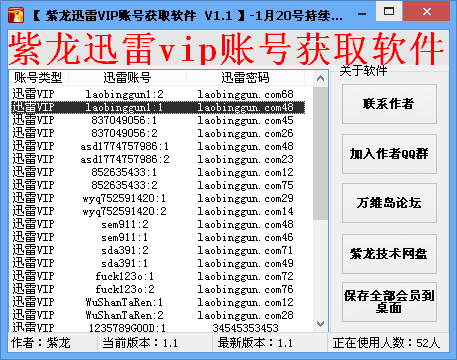Select row with account 852635433:2

pyautogui.click(x=158, y=185)
